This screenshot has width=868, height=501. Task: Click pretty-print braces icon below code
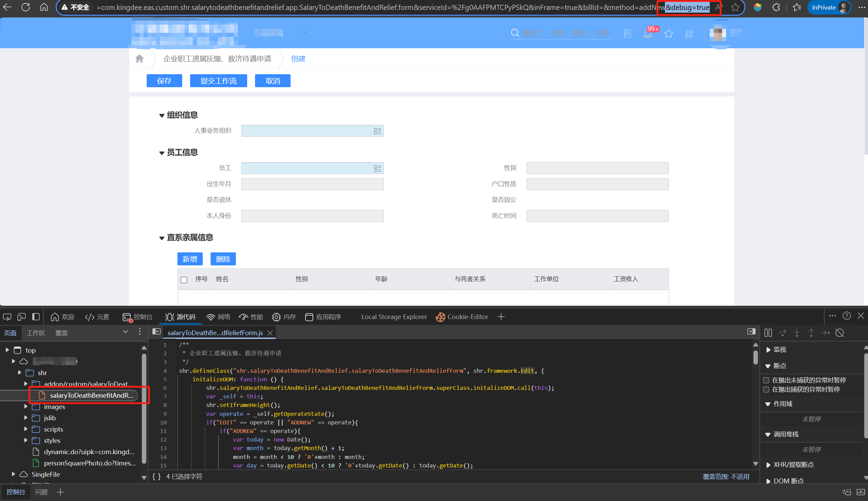(x=157, y=477)
